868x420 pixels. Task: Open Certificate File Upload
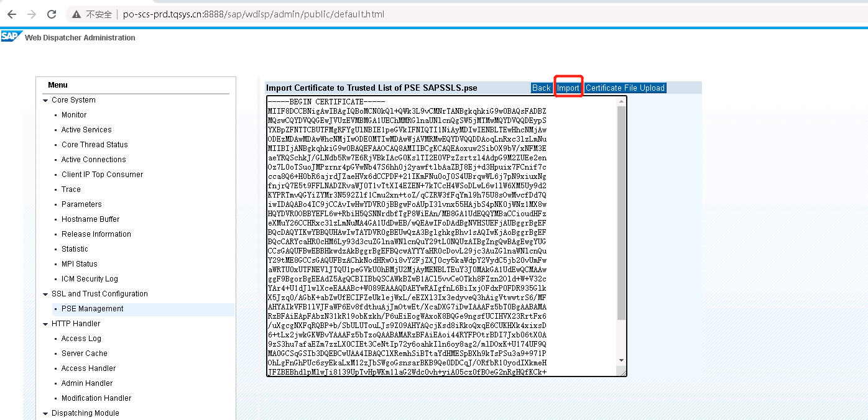[626, 88]
